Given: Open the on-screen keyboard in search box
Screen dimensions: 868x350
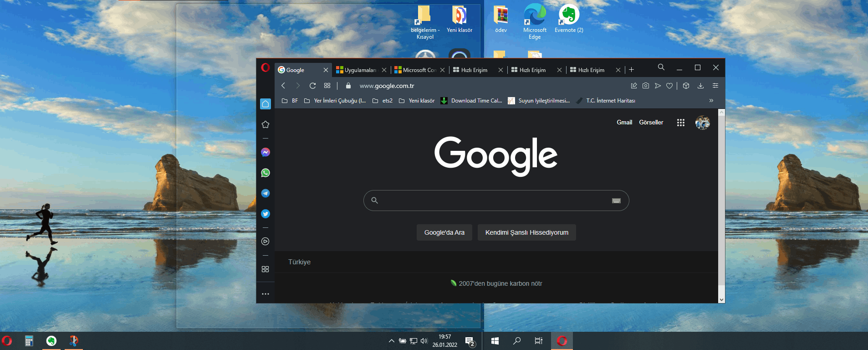Looking at the screenshot, I should click(x=616, y=201).
